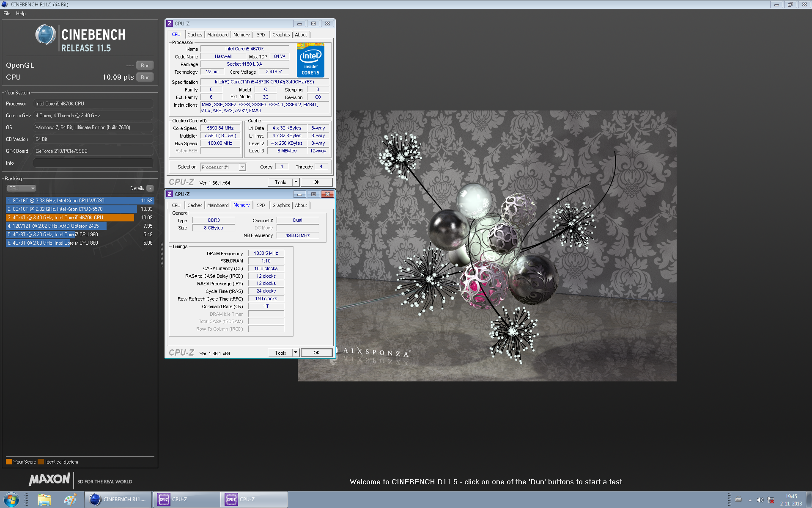
Task: Activate first CPU-Z taskbar button
Action: click(186, 500)
